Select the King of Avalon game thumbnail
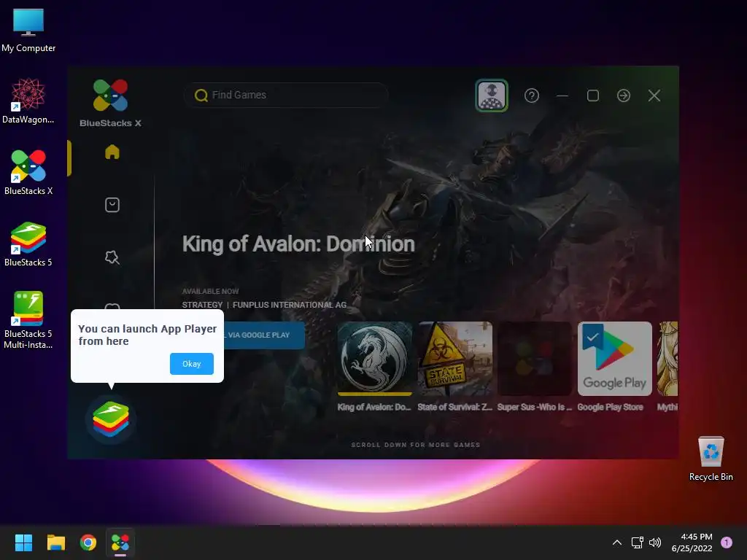The image size is (747, 560). pyautogui.click(x=374, y=359)
